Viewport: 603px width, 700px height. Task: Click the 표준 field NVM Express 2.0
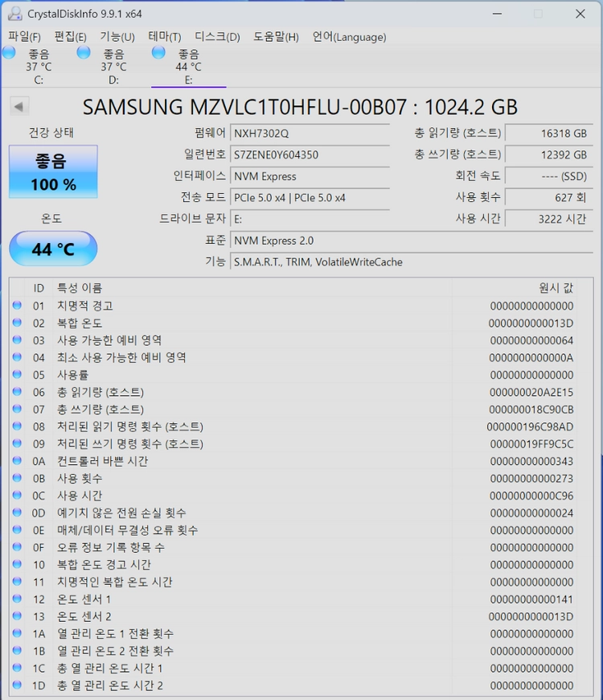point(412,241)
